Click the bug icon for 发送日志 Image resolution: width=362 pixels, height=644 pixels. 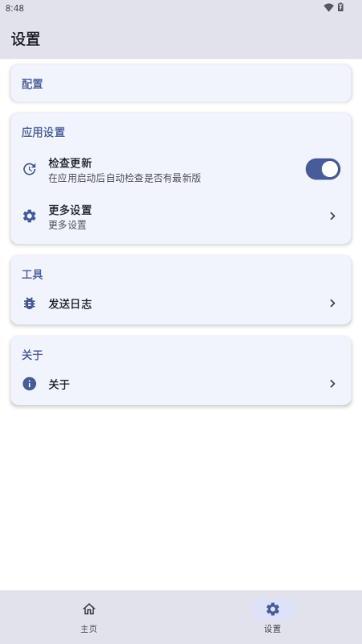pyautogui.click(x=29, y=303)
